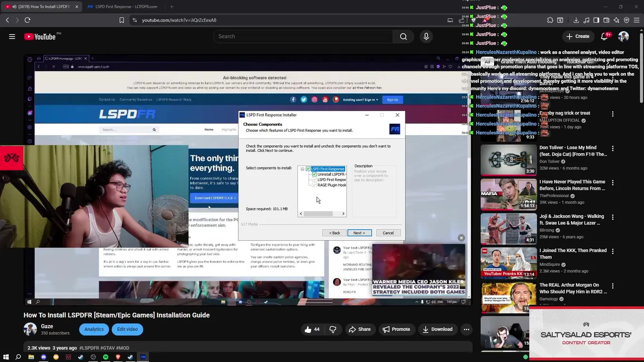Screen dimensions: 644x362
Task: Click the Promote button
Action: coord(396,329)
